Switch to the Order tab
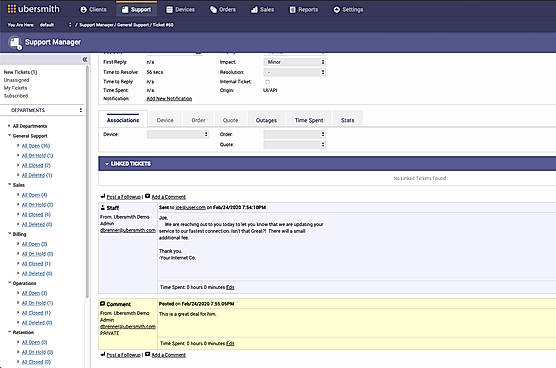The height and width of the screenshot is (368, 556). pyautogui.click(x=198, y=120)
